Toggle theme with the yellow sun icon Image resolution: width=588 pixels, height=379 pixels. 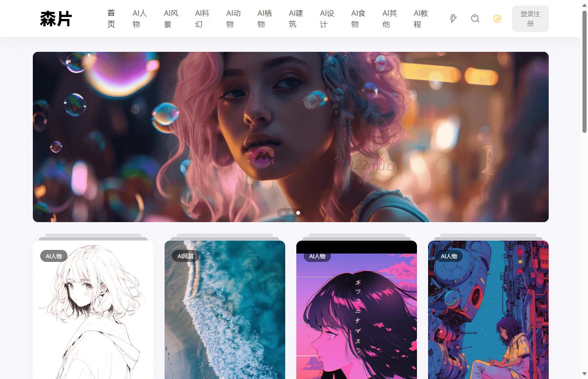497,19
